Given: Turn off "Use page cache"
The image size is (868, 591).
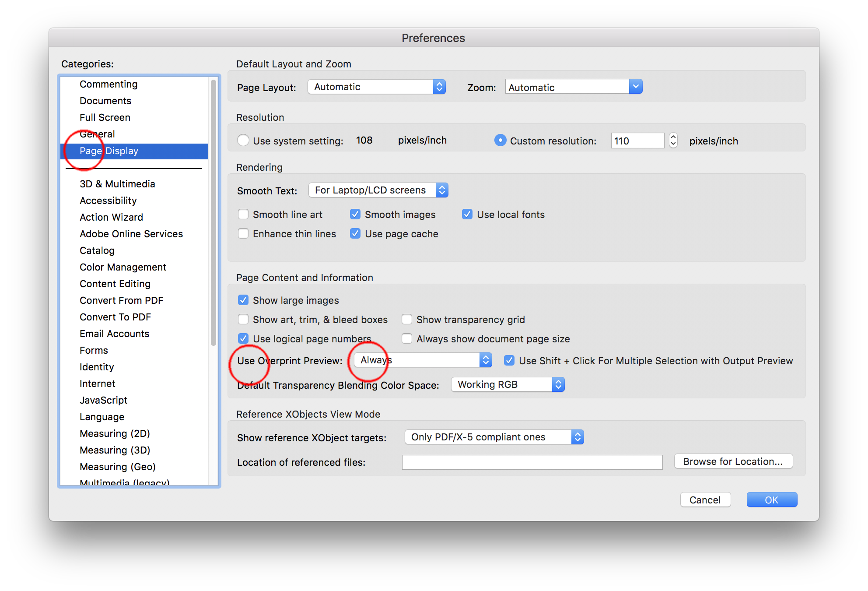Looking at the screenshot, I should pos(355,233).
